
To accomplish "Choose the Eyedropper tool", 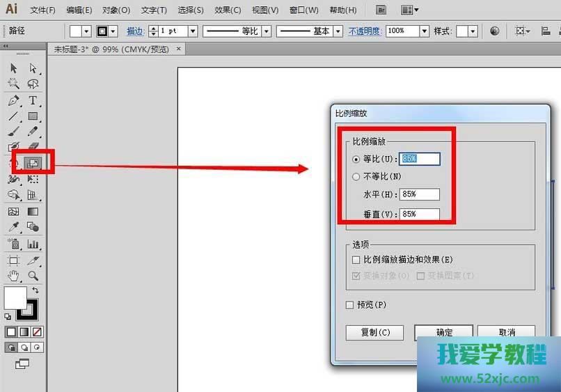I will pyautogui.click(x=13, y=227).
